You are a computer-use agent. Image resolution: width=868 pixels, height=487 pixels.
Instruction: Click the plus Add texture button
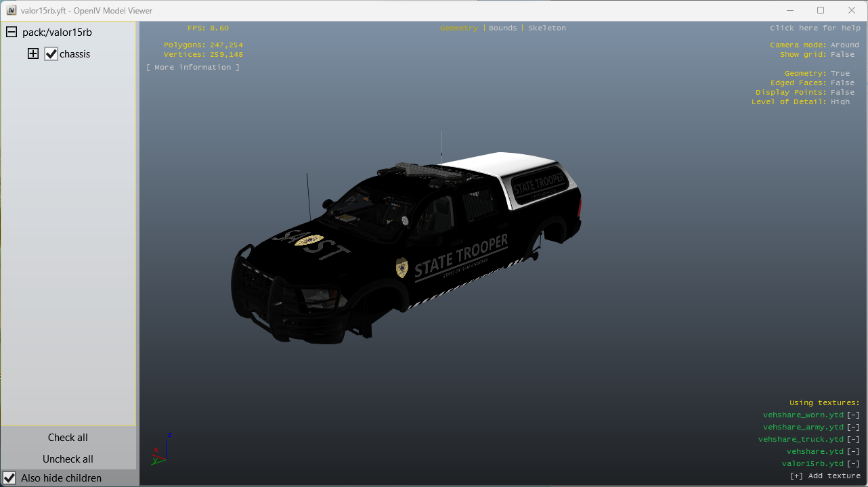(x=825, y=476)
